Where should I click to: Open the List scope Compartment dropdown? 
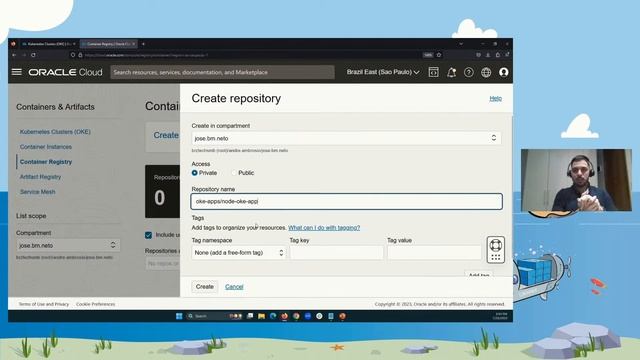68,245
